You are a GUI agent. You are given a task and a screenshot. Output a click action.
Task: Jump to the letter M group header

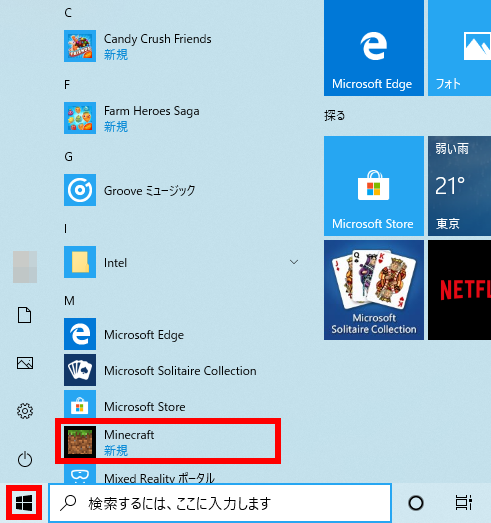pos(69,301)
